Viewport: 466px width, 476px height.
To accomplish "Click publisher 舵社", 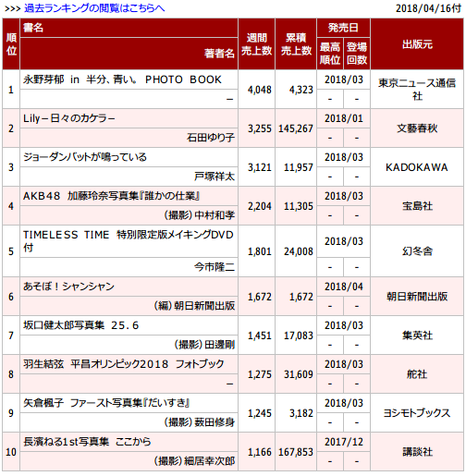I will click(x=417, y=374).
